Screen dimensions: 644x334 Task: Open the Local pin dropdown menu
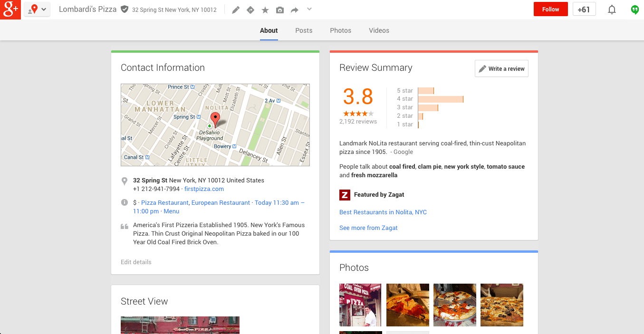(x=37, y=10)
